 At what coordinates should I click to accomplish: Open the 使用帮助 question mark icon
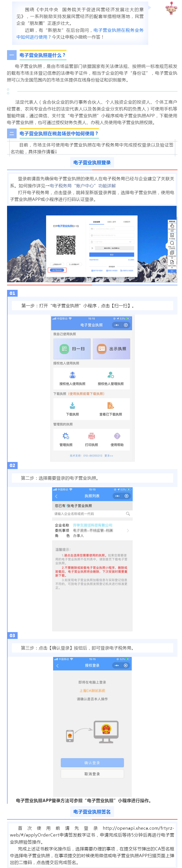117,436
